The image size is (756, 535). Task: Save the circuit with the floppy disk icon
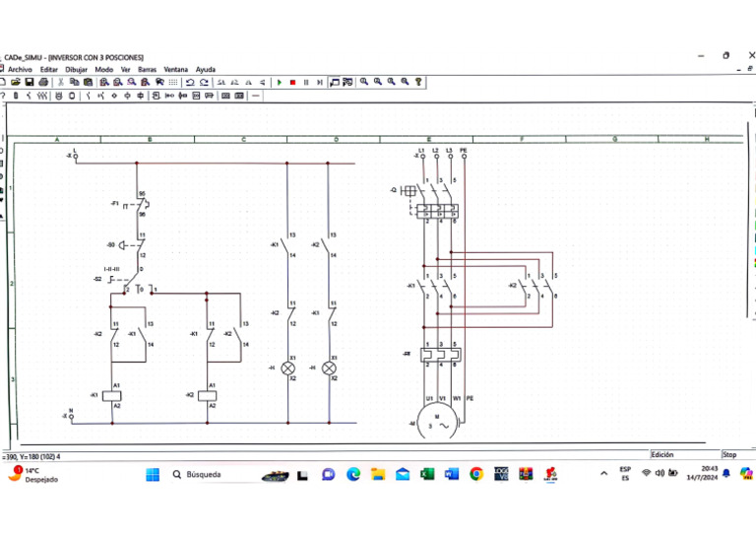coord(30,82)
